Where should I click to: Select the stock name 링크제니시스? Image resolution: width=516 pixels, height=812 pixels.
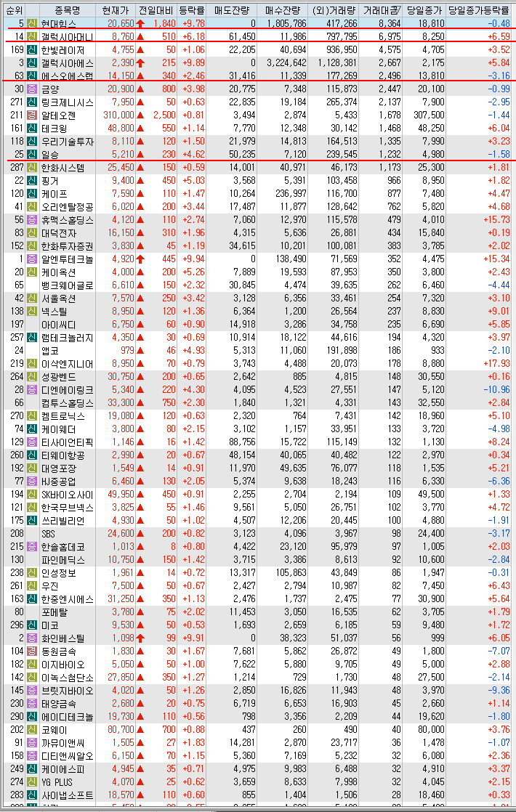(68, 102)
